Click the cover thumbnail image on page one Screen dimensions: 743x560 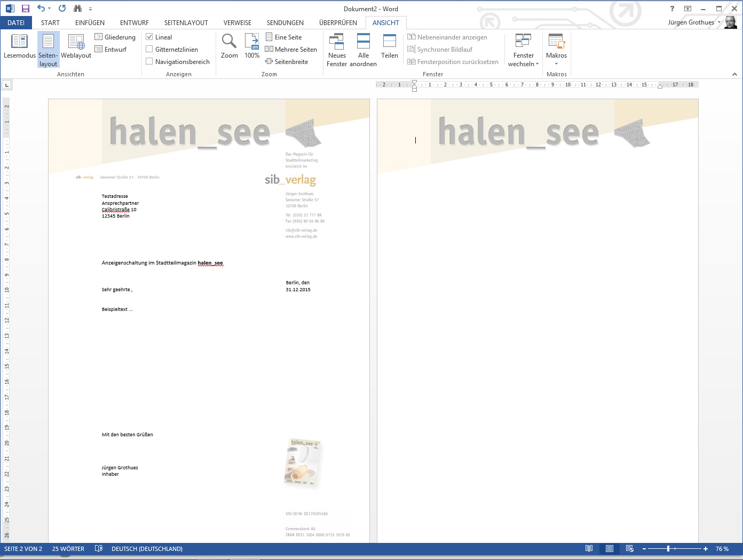pos(304,462)
